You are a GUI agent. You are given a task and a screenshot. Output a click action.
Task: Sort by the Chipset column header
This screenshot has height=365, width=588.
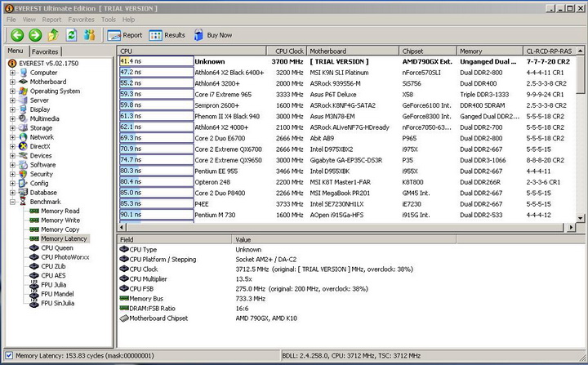(428, 51)
